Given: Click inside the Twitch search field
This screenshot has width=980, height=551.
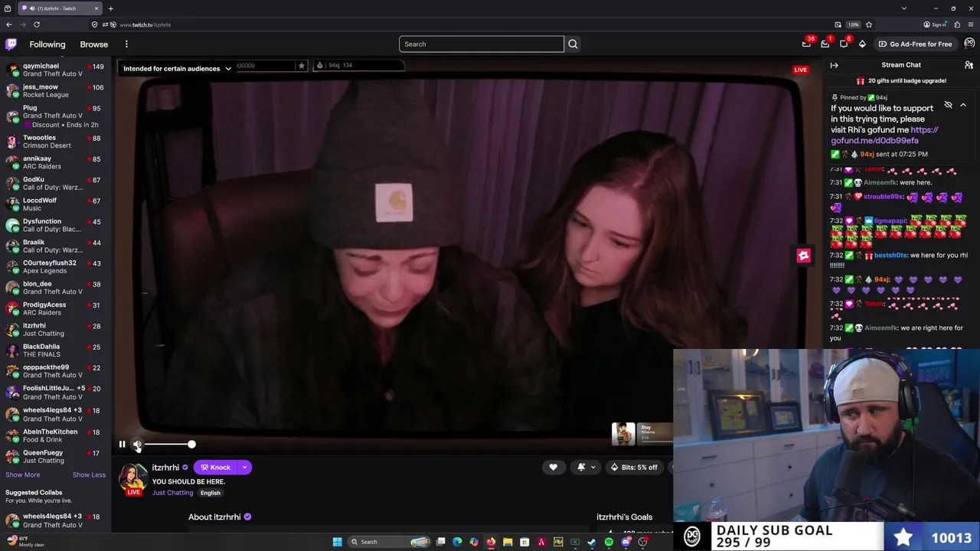Looking at the screenshot, I should click(481, 44).
